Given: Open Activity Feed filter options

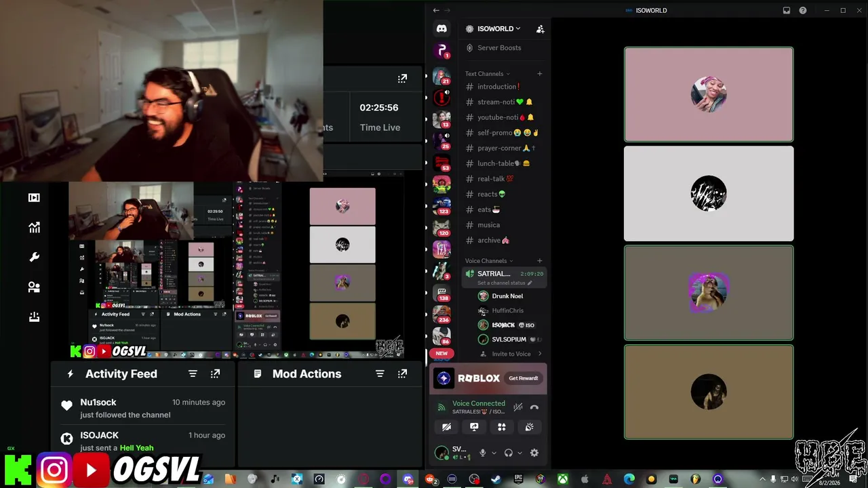Looking at the screenshot, I should 193,373.
